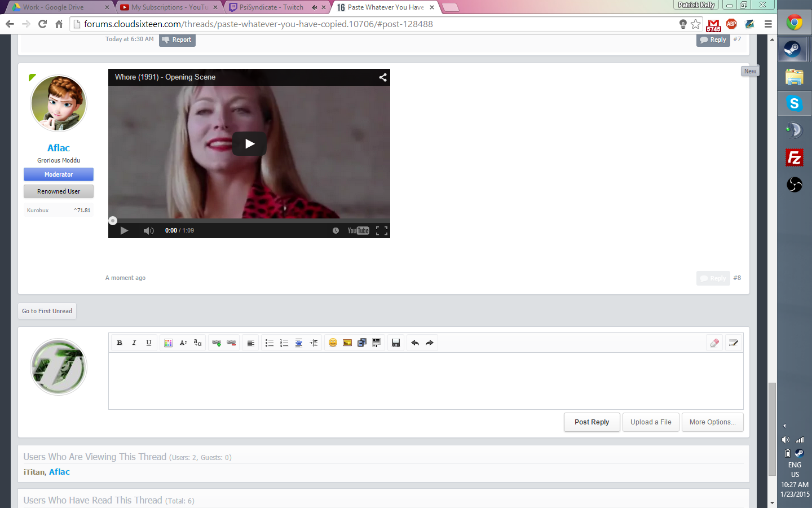
Task: Open Aflac's profile from avatar
Action: (59, 103)
